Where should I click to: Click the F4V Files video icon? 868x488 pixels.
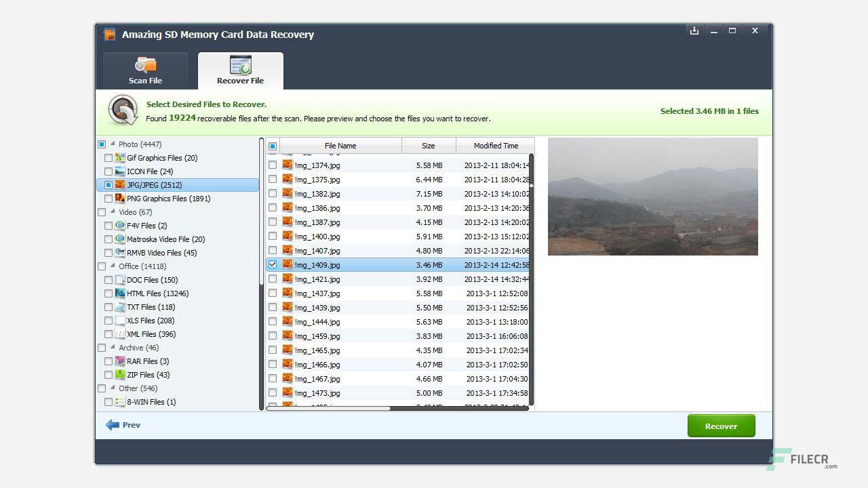[120, 226]
